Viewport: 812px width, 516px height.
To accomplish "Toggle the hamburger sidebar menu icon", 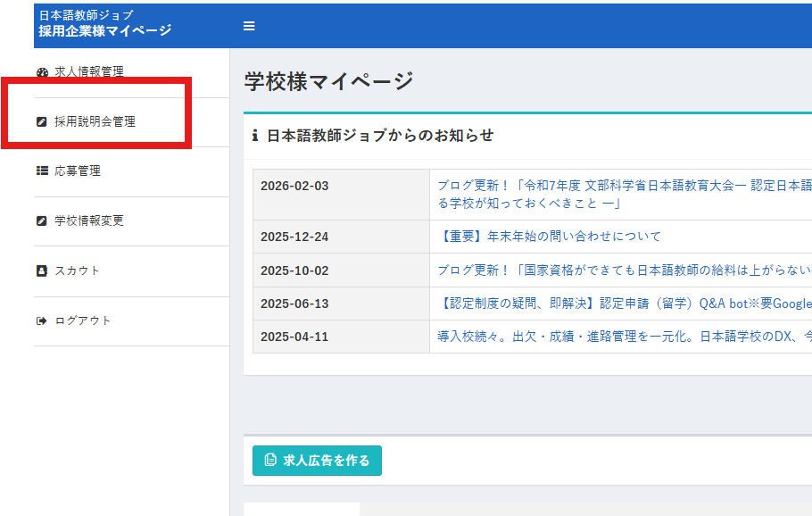I will 249,26.
